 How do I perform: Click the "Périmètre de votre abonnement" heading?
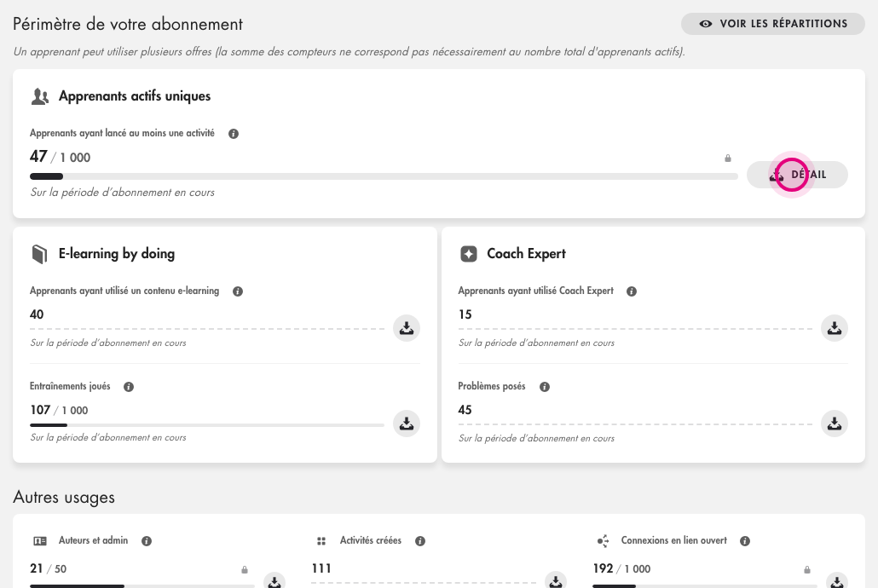point(128,24)
